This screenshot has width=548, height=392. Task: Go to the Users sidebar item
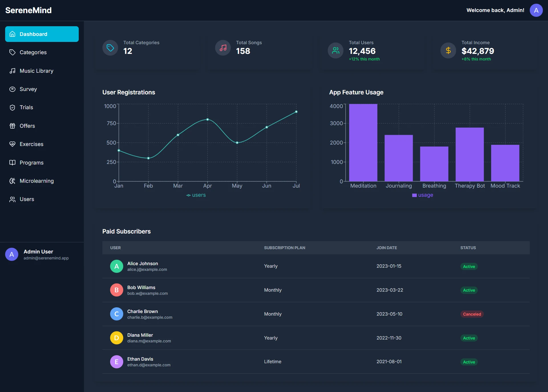point(27,199)
